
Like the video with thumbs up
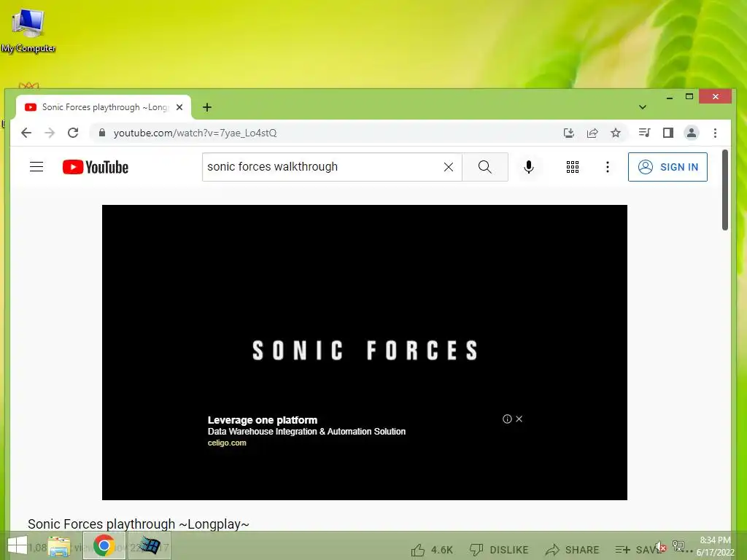[x=432, y=550]
